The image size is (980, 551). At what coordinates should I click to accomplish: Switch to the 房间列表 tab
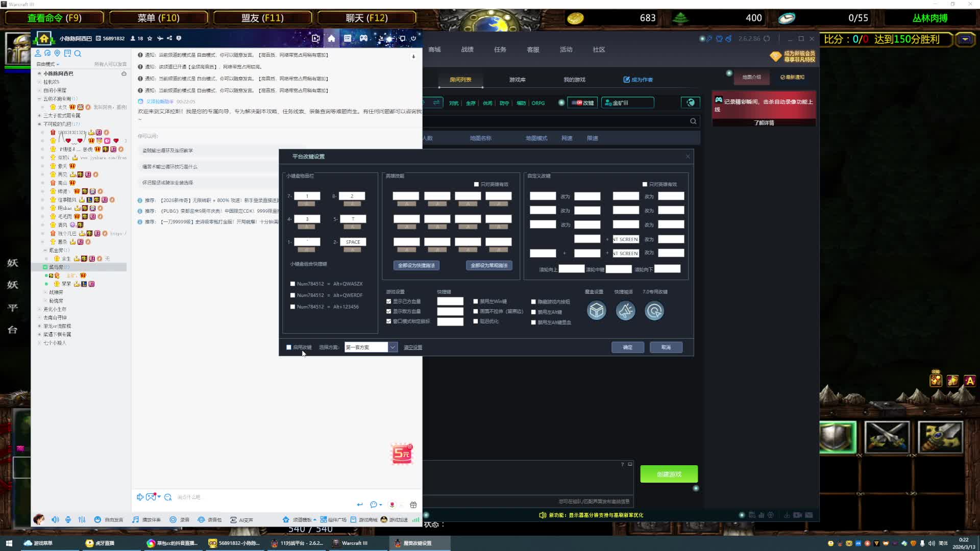tap(460, 80)
